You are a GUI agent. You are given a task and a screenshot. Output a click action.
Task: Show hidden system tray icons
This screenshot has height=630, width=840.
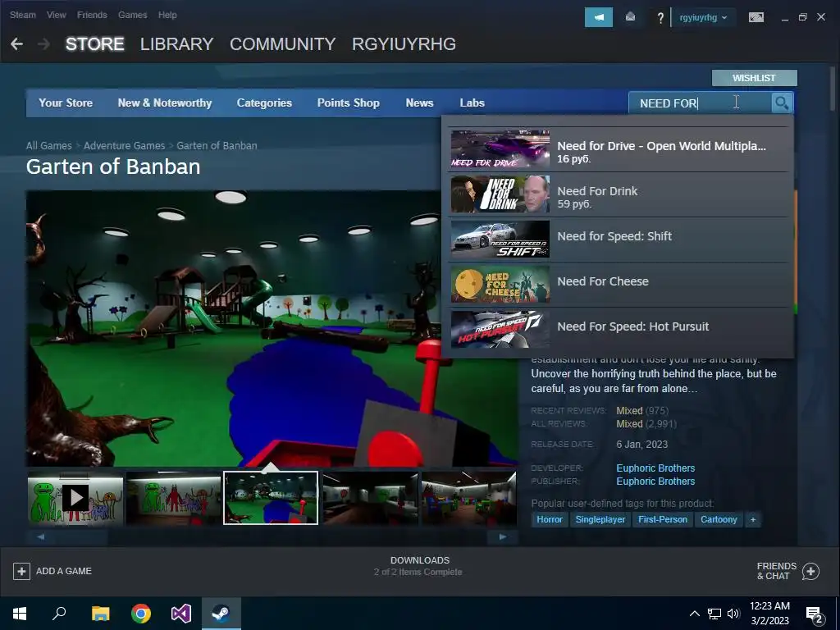[x=694, y=614]
